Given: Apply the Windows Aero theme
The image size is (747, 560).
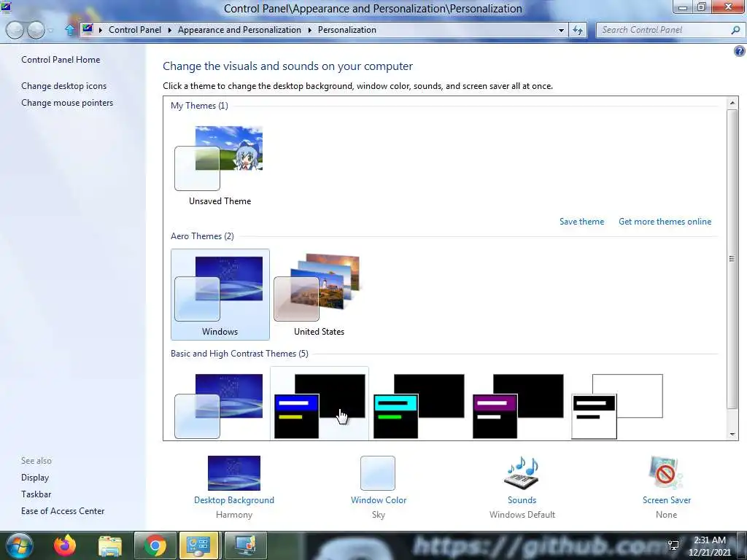Looking at the screenshot, I should tap(220, 295).
